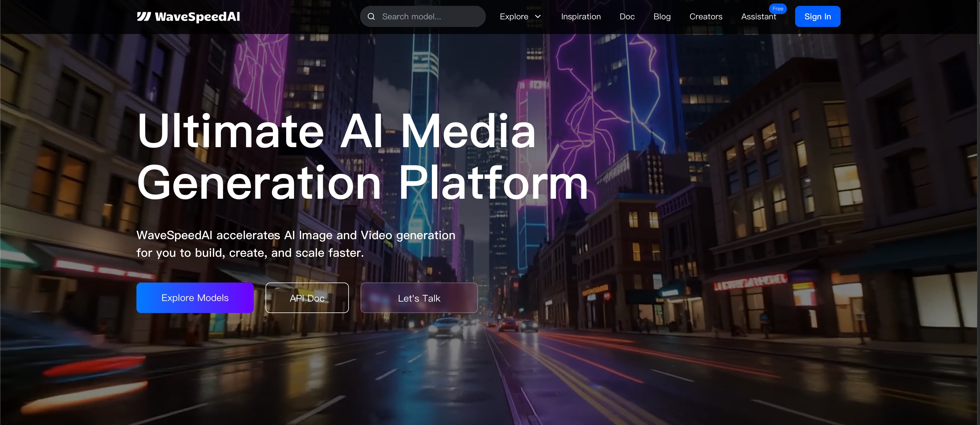The width and height of the screenshot is (980, 425).
Task: Go to the Inspiration page
Action: [581, 17]
